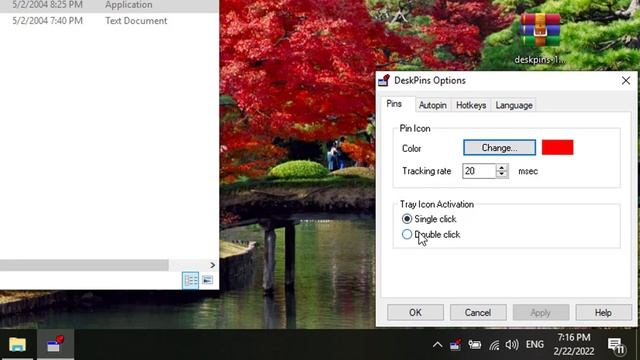The width and height of the screenshot is (640, 360).
Task: Click the Cancel button
Action: pyautogui.click(x=478, y=313)
